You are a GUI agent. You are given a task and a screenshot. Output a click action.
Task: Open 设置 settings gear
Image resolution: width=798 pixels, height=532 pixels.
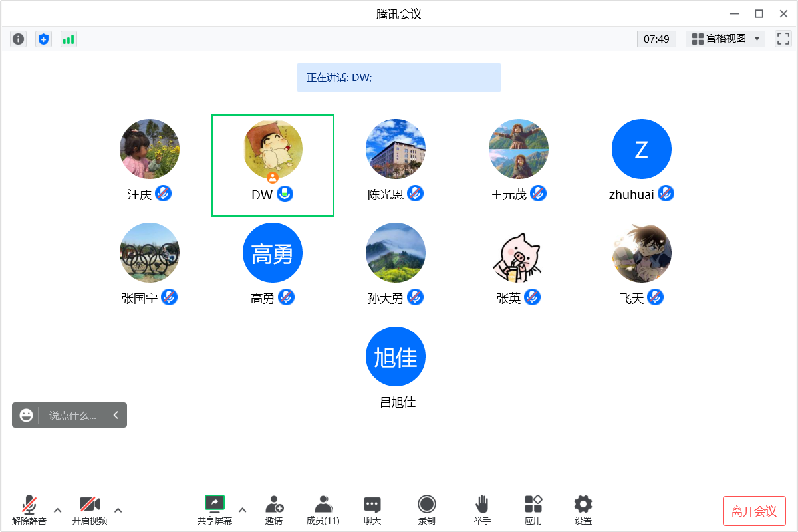[x=583, y=509]
